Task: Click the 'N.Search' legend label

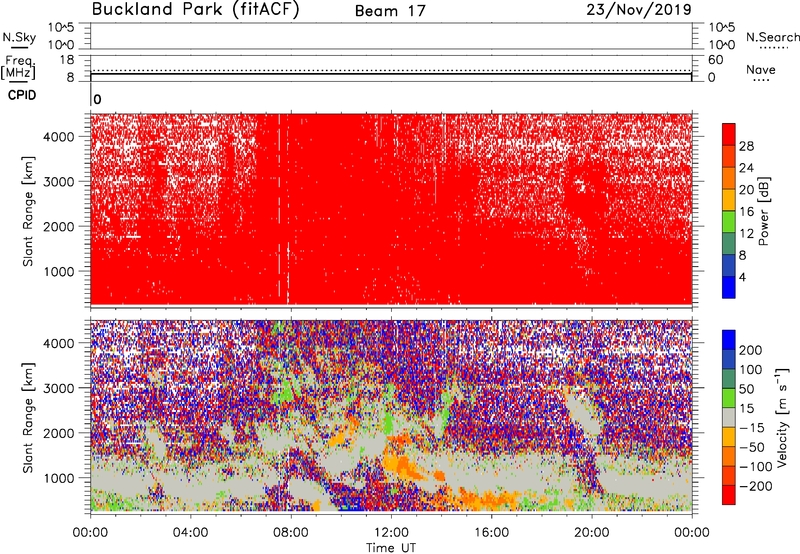Action: (772, 37)
